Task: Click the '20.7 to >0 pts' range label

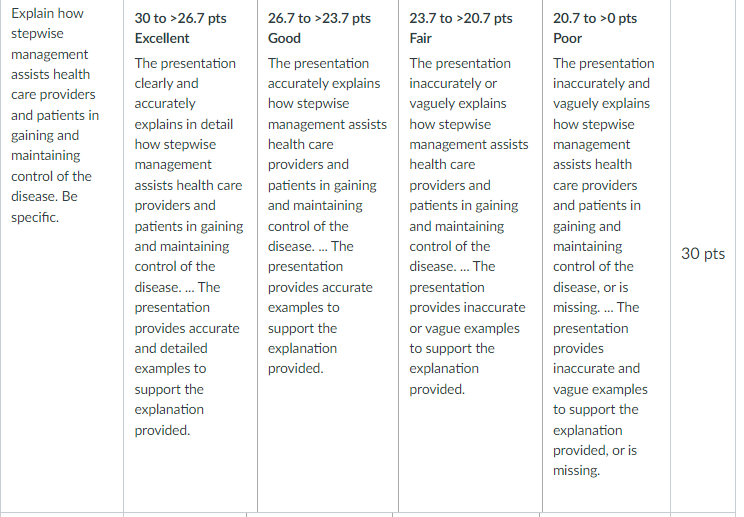Action: pyautogui.click(x=595, y=18)
